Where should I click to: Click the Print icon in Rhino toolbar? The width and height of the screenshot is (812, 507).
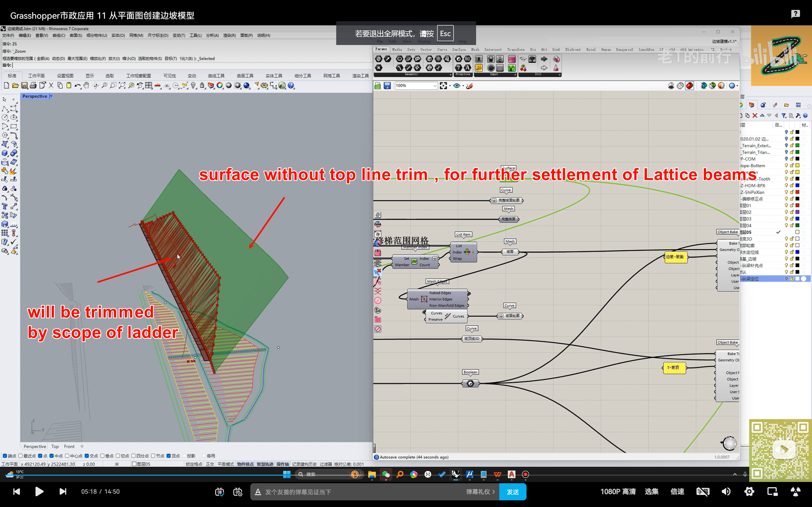(x=33, y=86)
